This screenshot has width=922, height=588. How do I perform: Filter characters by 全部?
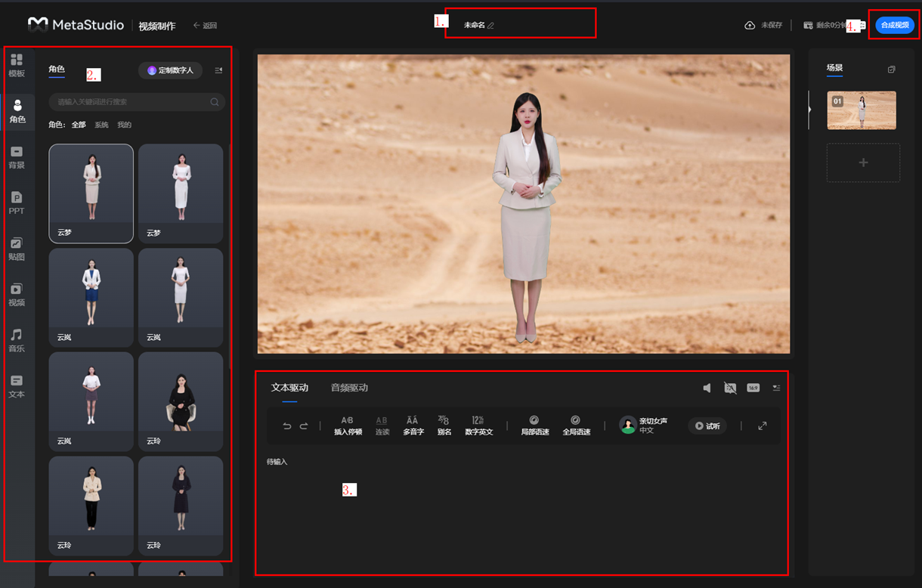click(x=79, y=125)
